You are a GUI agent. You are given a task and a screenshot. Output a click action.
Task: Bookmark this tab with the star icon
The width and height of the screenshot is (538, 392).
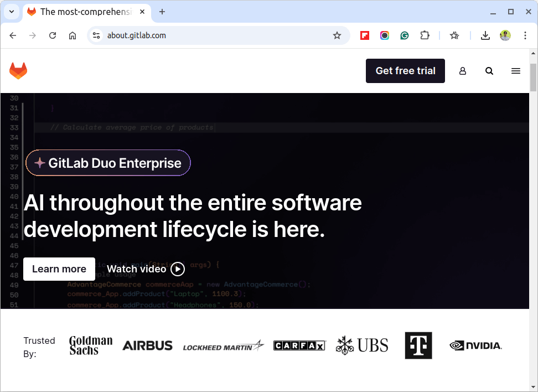tap(337, 35)
